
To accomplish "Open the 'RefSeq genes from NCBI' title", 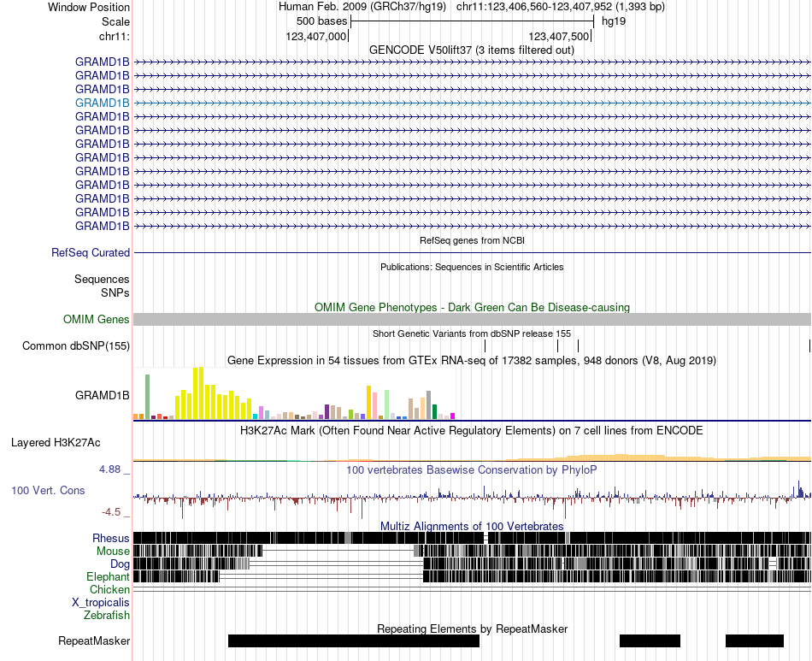I will (472, 240).
